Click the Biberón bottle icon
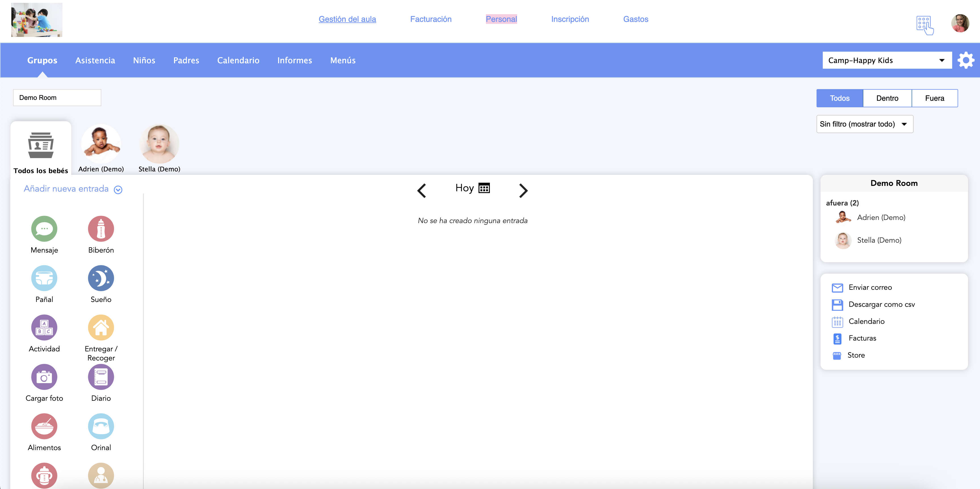 [101, 229]
